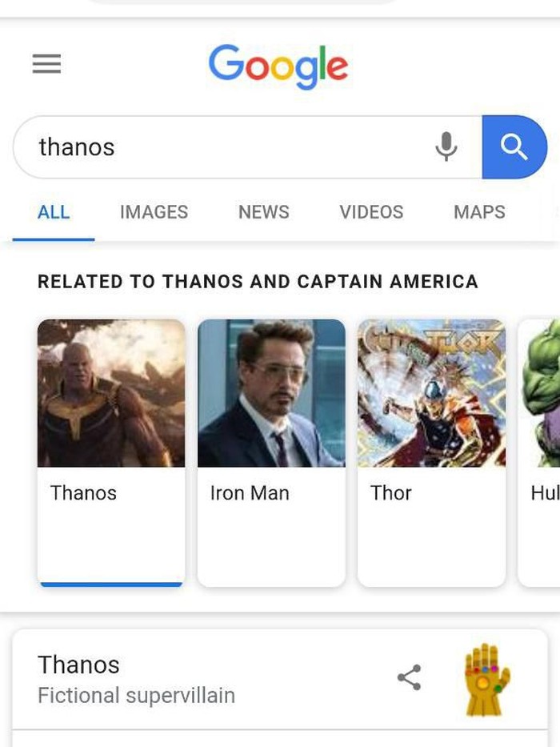Click the share icon beside Thanos
Image resolution: width=560 pixels, height=747 pixels.
pyautogui.click(x=409, y=677)
